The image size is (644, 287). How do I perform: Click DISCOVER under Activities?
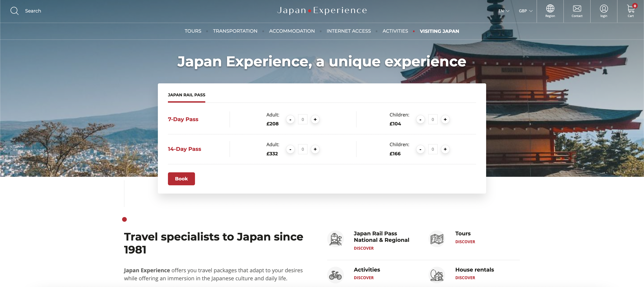coord(364,278)
